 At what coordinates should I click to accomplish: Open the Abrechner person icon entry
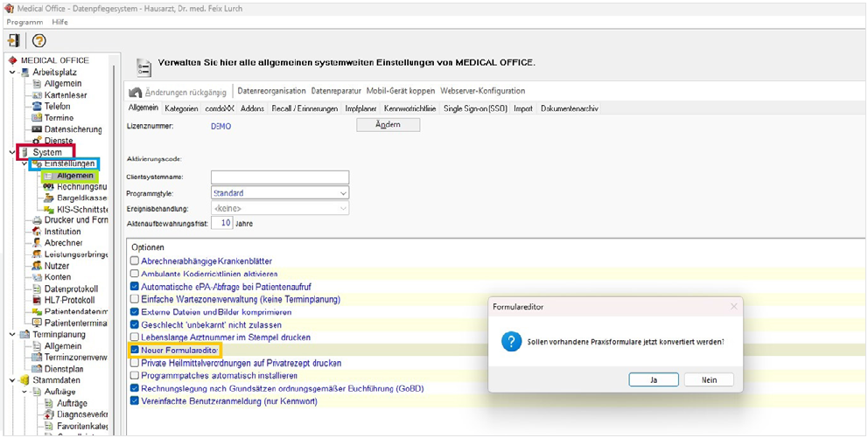[x=37, y=243]
